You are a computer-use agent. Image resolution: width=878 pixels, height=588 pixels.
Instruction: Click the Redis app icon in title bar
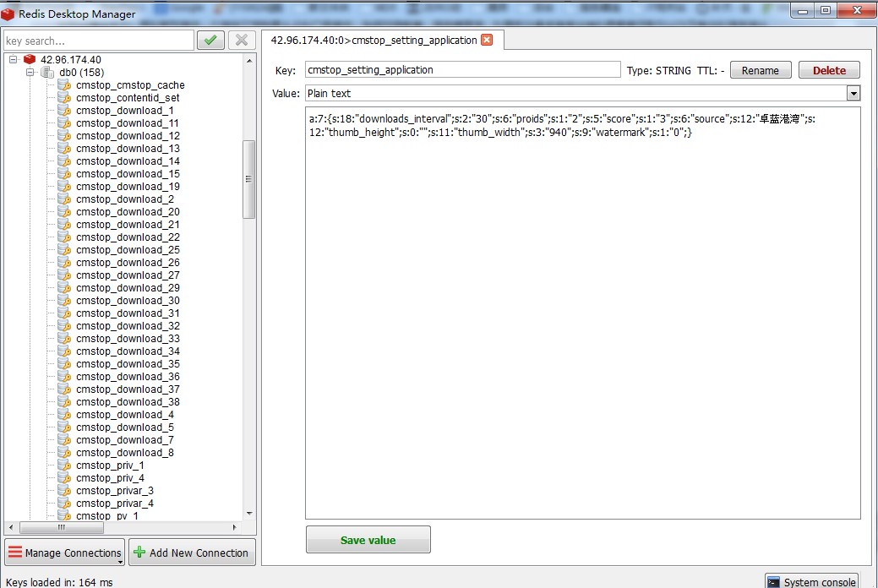pyautogui.click(x=8, y=14)
